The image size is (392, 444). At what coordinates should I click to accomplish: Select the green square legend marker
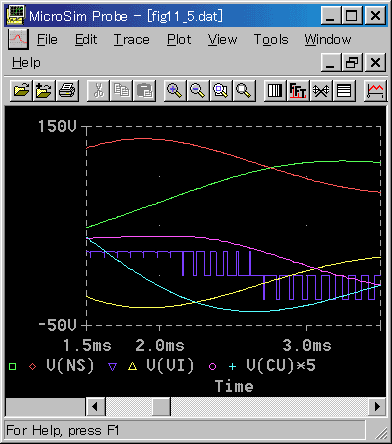coord(13,367)
